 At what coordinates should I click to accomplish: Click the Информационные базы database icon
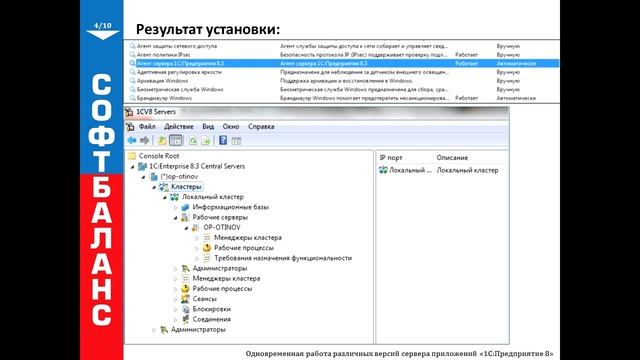(x=185, y=207)
